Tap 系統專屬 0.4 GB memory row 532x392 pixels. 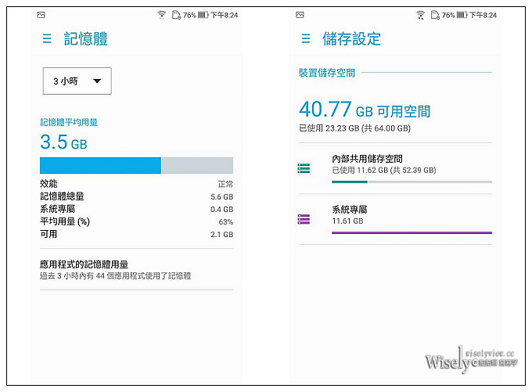(x=136, y=209)
